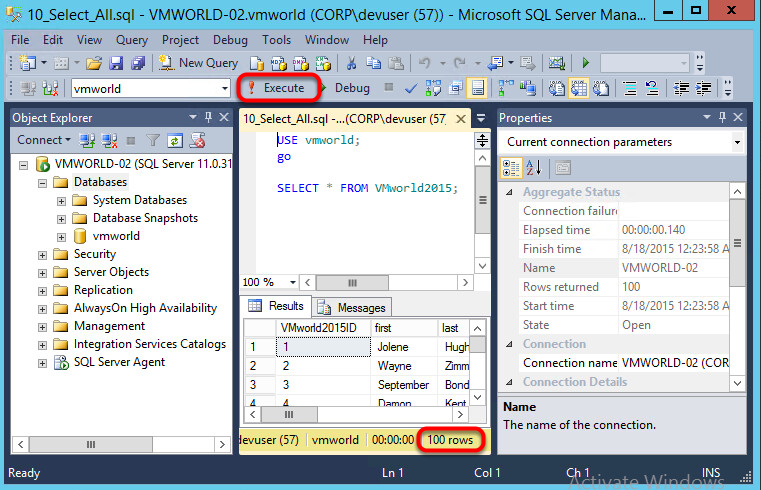761x490 pixels.
Task: Click the Change Connection icon
Action: [x=50, y=88]
